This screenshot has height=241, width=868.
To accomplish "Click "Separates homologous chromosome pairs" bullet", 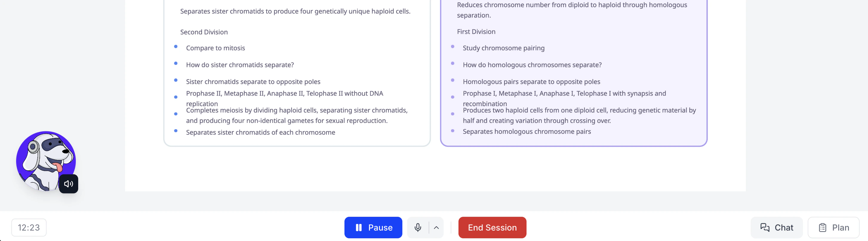I will pyautogui.click(x=526, y=132).
